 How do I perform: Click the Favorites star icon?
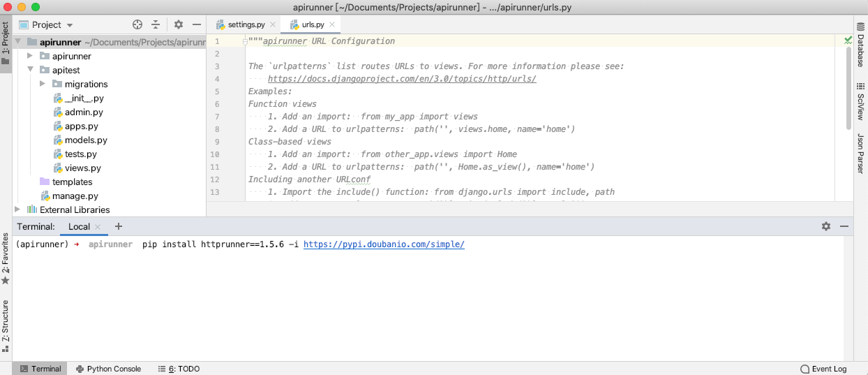coord(6,280)
